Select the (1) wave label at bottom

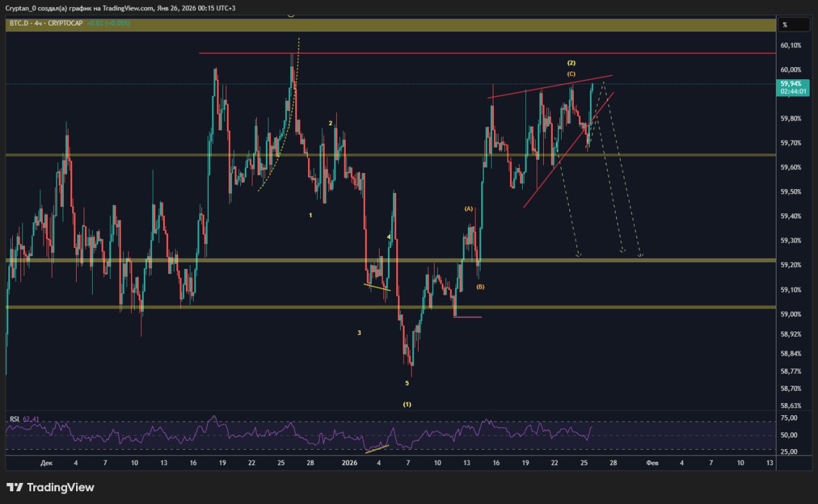click(x=407, y=404)
